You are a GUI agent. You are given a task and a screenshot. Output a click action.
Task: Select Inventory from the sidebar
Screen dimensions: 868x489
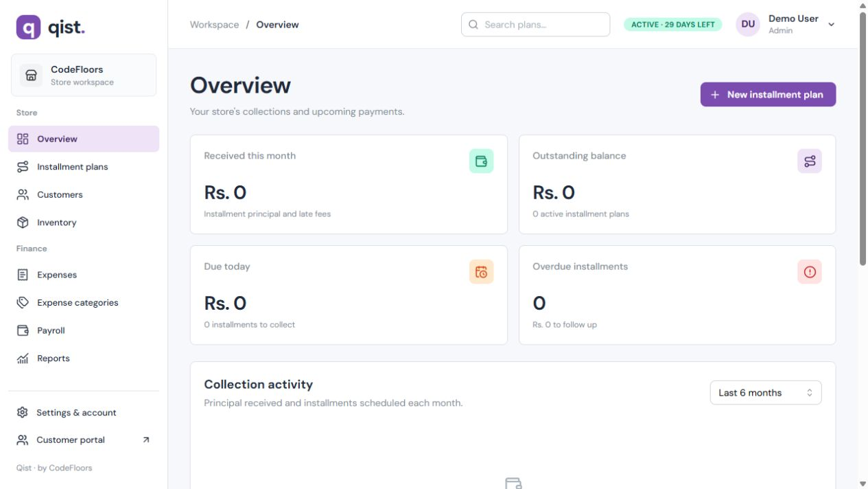(x=84, y=223)
